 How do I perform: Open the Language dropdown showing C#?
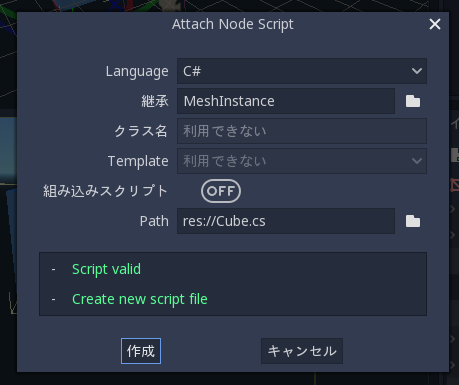[x=302, y=71]
